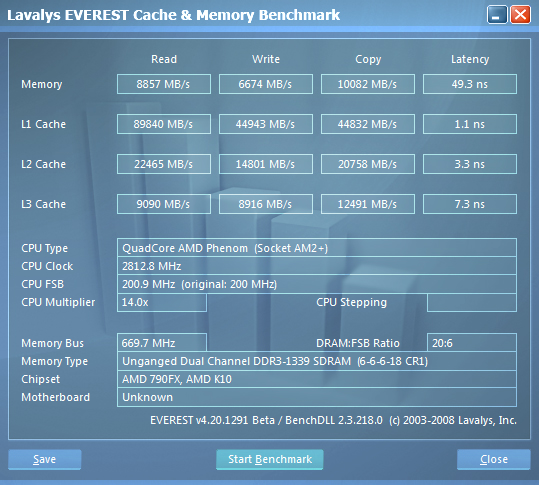The width and height of the screenshot is (539, 485).
Task: Start the benchmark run
Action: click(x=270, y=459)
